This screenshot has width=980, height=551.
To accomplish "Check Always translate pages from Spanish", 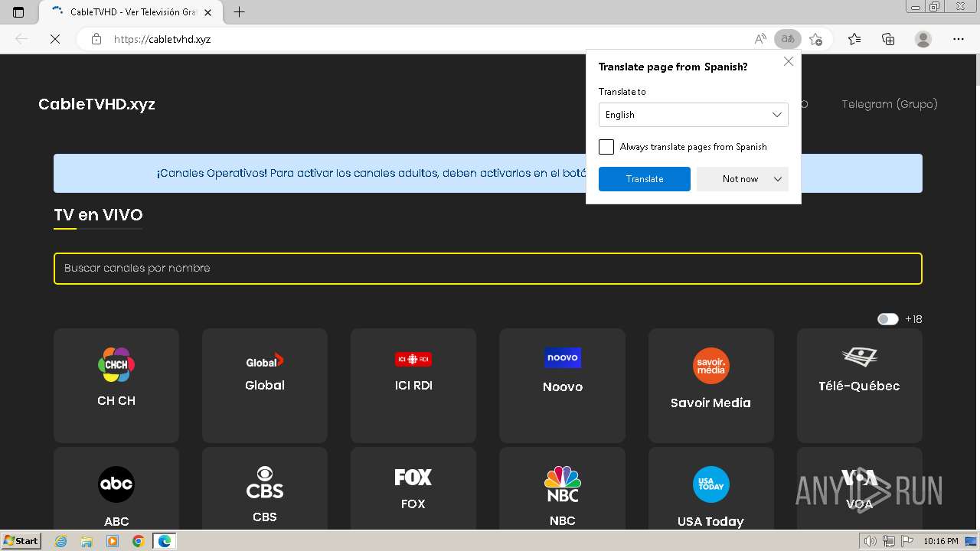I will (x=606, y=147).
